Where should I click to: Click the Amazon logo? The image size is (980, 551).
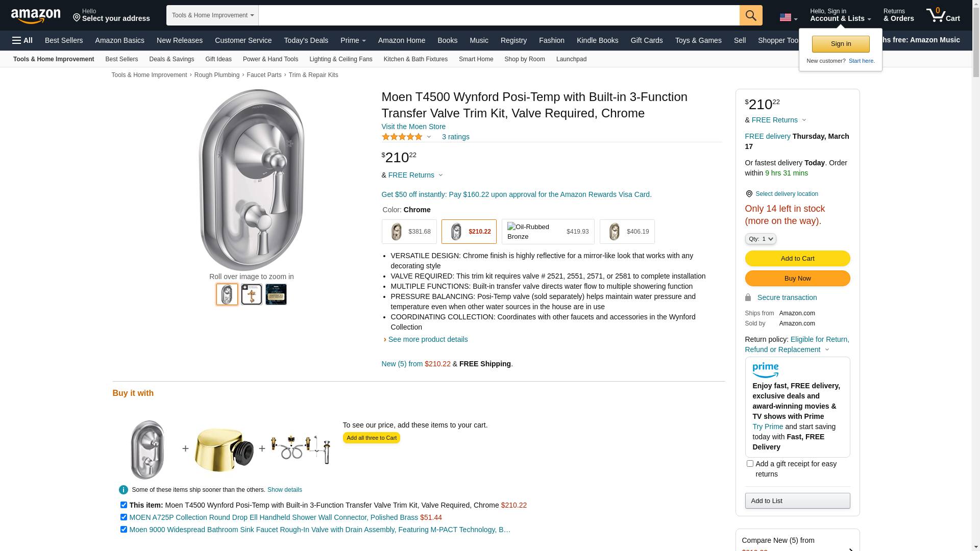(x=36, y=16)
